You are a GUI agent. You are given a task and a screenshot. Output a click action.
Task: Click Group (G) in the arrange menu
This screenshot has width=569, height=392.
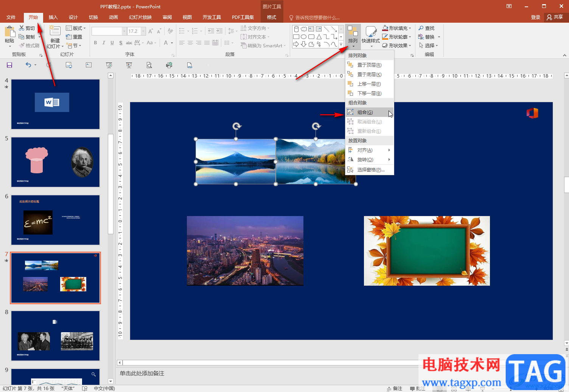[x=369, y=112]
